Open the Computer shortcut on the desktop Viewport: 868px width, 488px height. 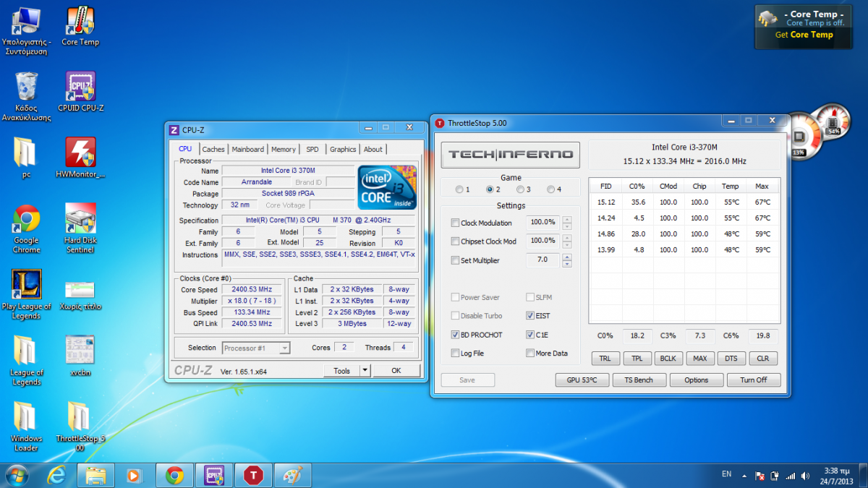click(x=26, y=31)
